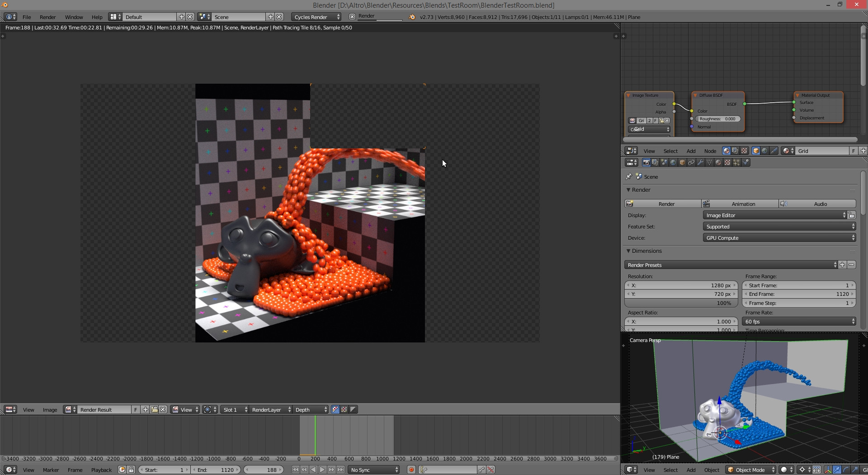Open the File menu
The width and height of the screenshot is (868, 475).
coord(27,17)
